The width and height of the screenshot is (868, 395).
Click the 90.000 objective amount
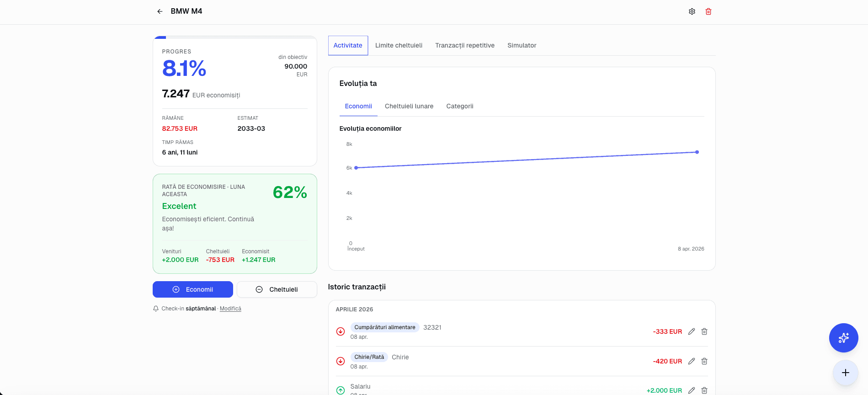pyautogui.click(x=296, y=66)
